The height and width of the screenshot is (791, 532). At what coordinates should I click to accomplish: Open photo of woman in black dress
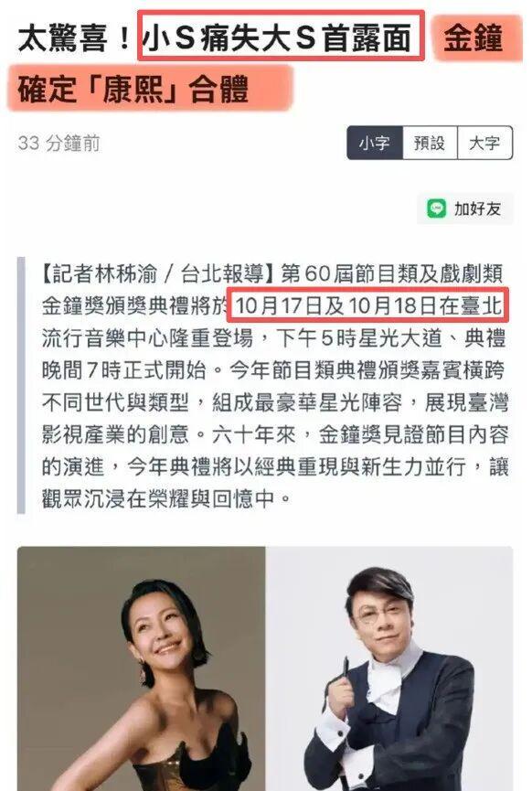pos(141,668)
